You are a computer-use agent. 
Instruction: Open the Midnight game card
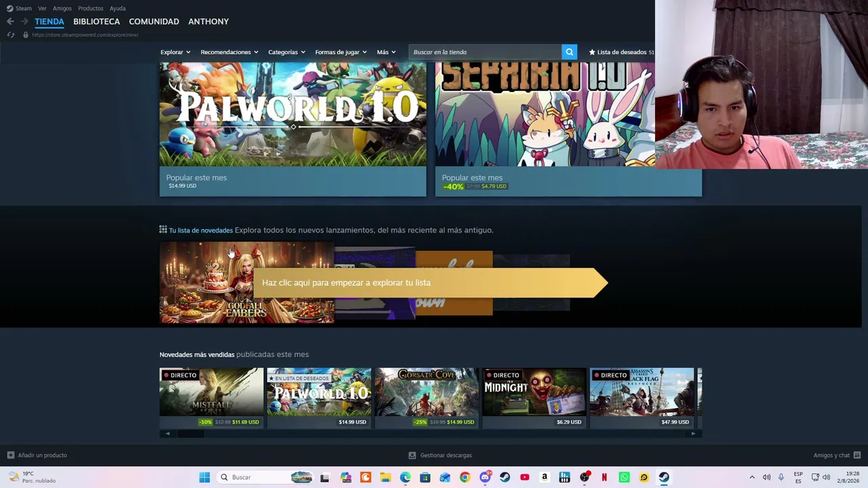click(x=534, y=398)
